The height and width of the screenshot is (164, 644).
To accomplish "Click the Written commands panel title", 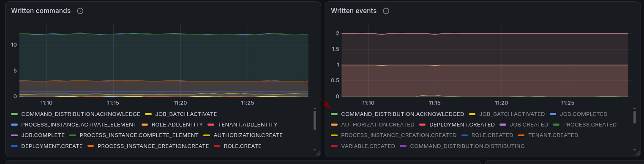I will [x=41, y=11].
